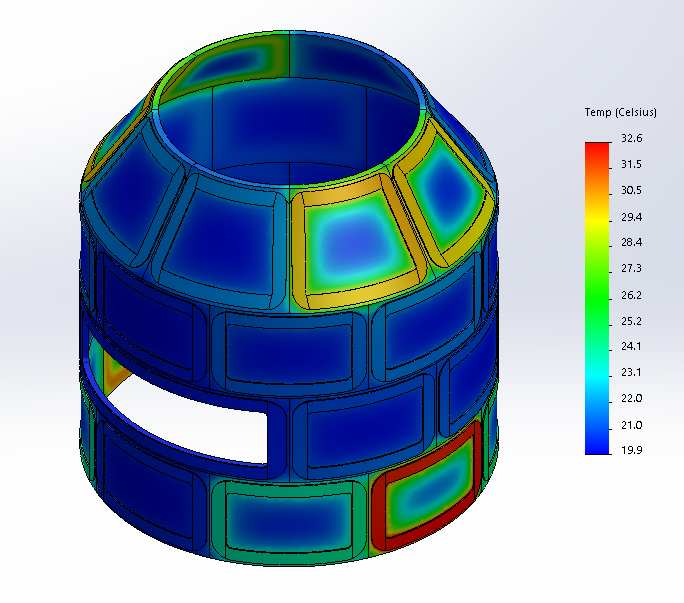This screenshot has width=684, height=603.
Task: Select the 19.9 minimum legend value
Action: (x=631, y=451)
